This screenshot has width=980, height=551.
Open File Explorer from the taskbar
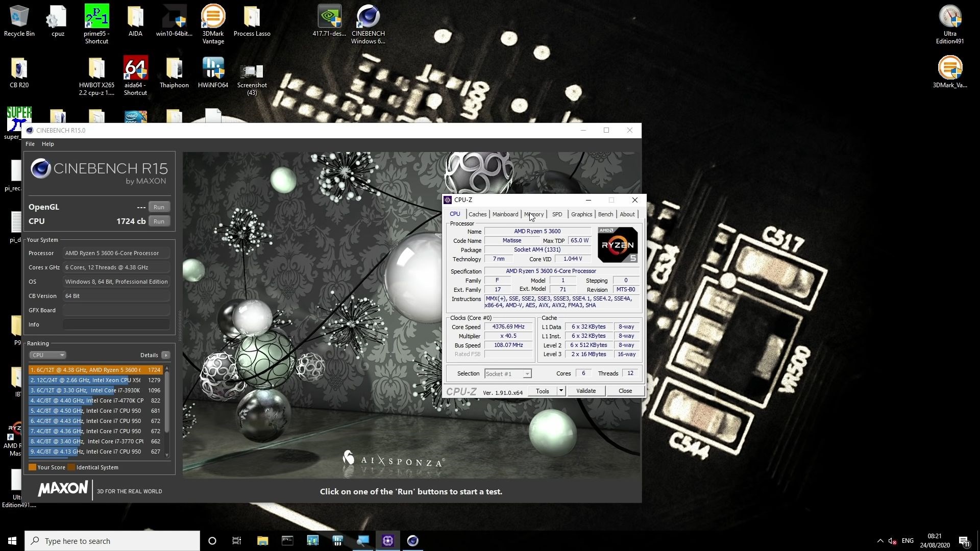262,541
